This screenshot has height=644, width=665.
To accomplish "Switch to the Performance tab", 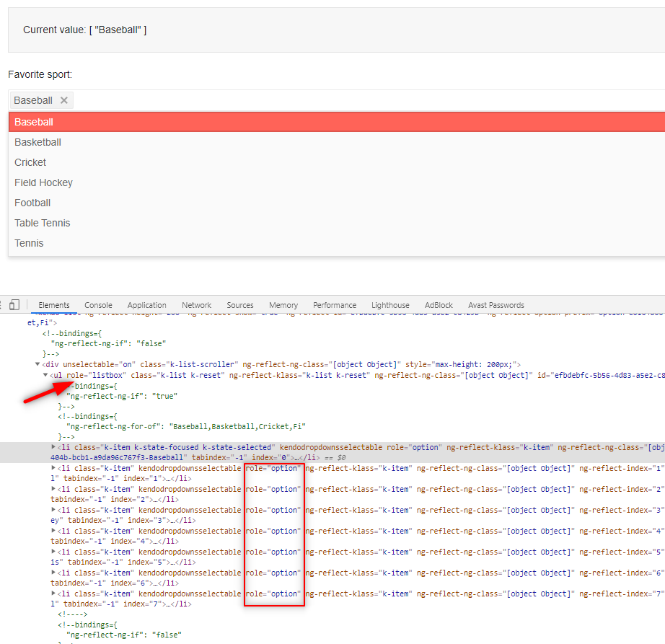I will [x=334, y=305].
